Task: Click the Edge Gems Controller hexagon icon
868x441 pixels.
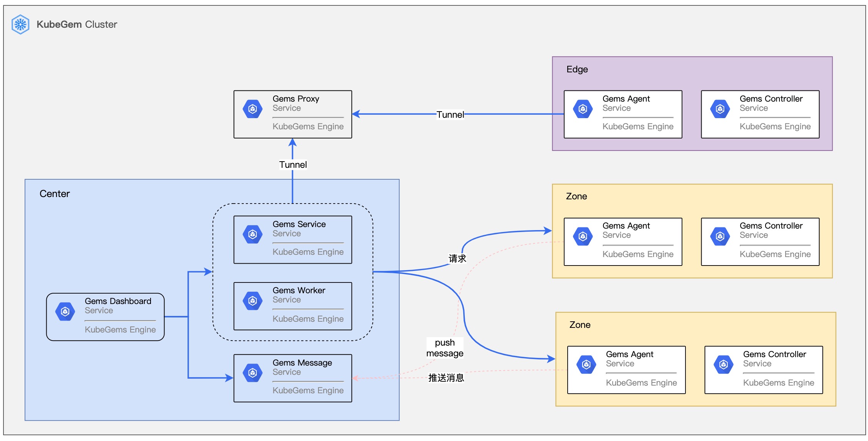Action: point(720,109)
